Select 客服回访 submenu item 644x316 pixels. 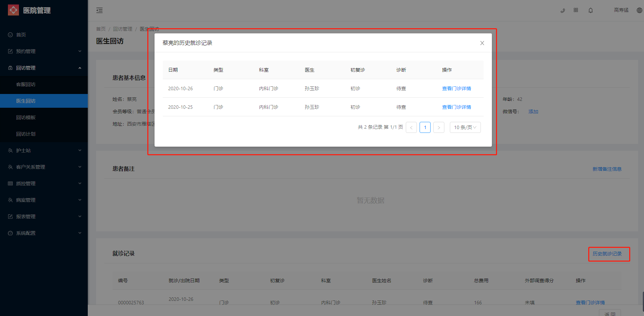(x=44, y=84)
